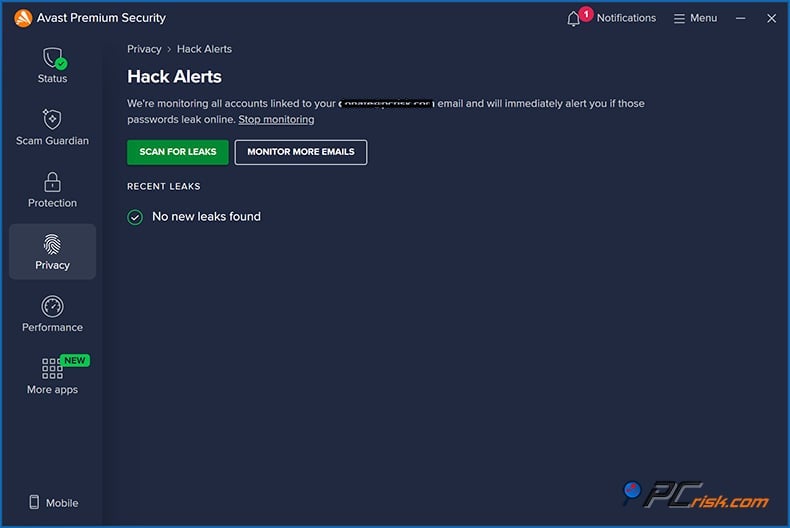Viewport: 790px width, 528px height.
Task: Click the Privacy fingerprint icon
Action: 52,245
